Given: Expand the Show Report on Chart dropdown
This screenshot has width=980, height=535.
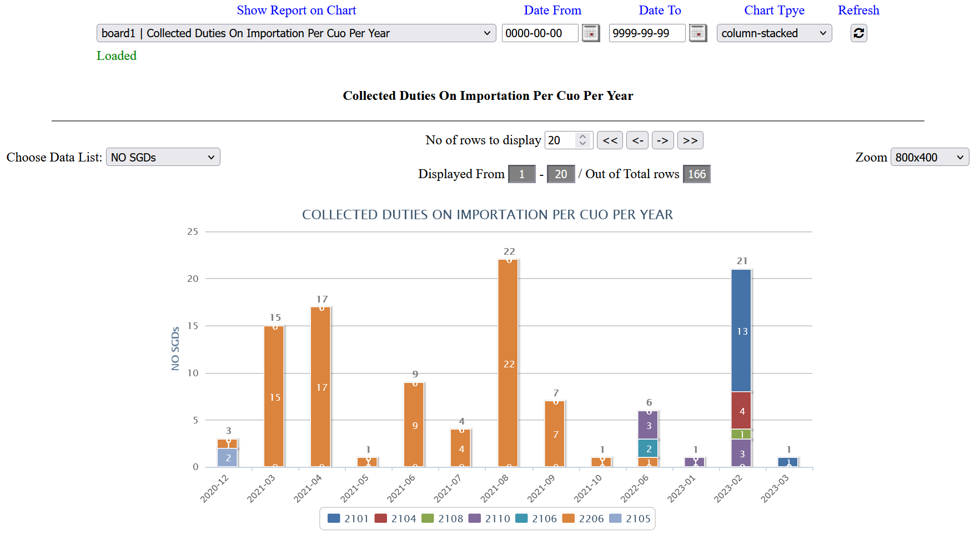Looking at the screenshot, I should 296,33.
